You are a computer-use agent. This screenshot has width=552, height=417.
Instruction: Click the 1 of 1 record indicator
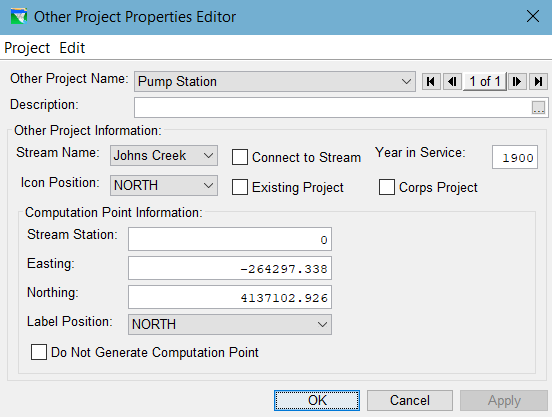485,82
